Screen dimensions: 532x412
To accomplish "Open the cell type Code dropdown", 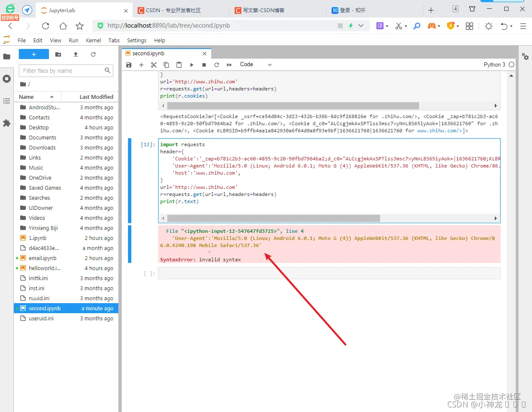I will 256,64.
